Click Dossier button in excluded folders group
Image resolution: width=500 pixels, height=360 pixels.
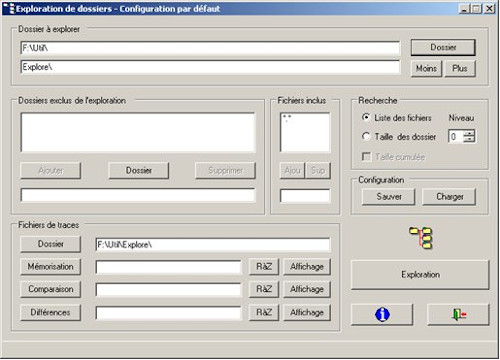139,171
